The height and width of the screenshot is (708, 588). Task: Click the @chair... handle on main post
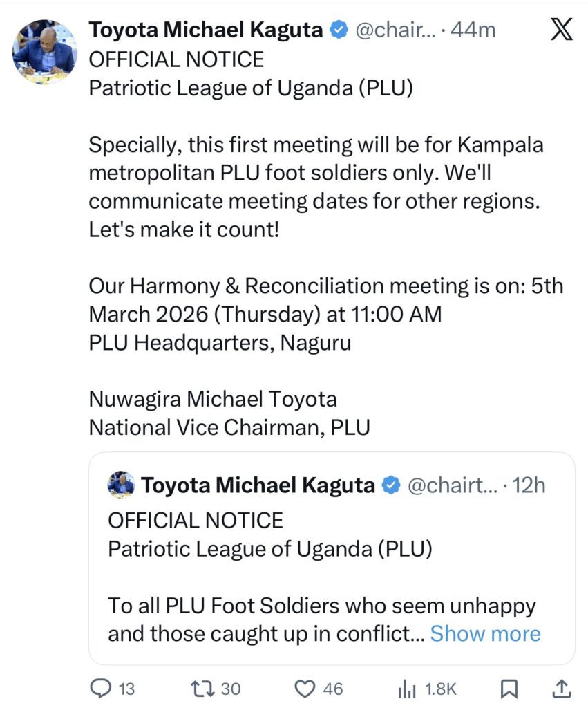(395, 30)
